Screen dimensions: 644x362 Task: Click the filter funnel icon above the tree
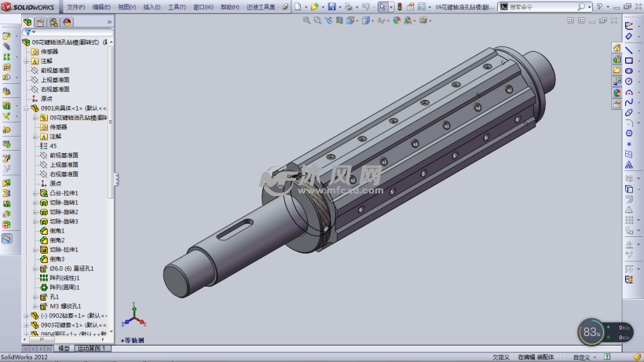[x=27, y=32]
